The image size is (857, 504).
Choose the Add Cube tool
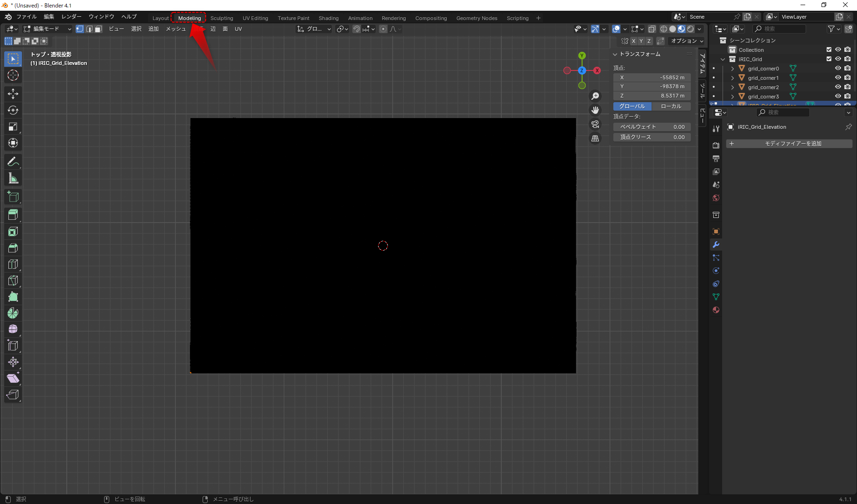click(x=13, y=196)
